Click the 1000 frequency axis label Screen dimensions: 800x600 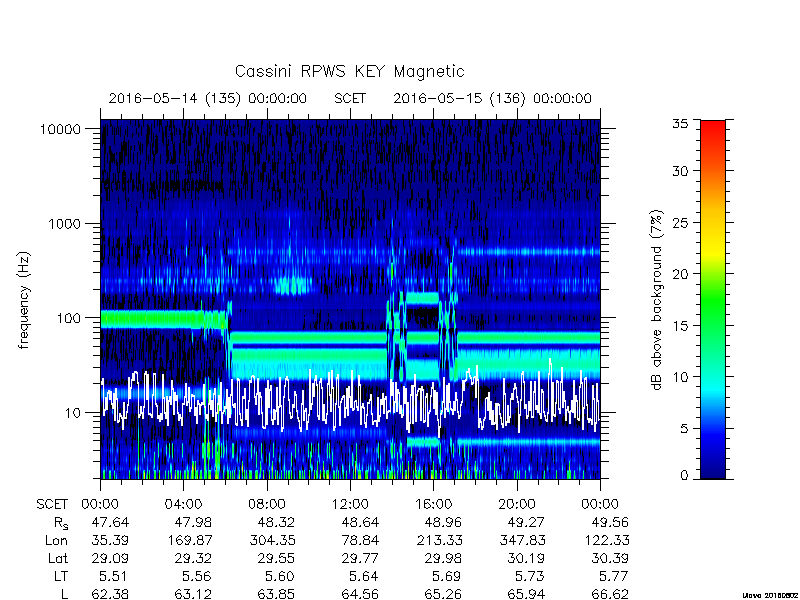tap(65, 223)
